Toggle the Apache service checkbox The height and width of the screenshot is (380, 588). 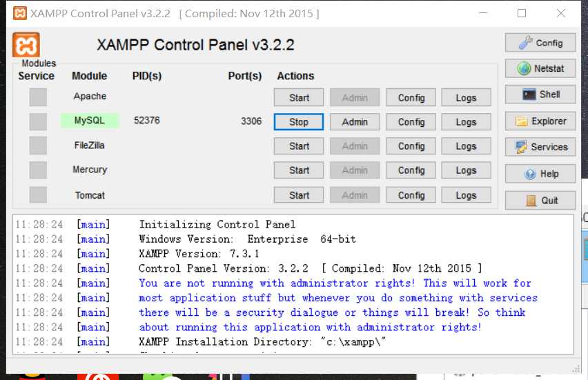point(38,97)
